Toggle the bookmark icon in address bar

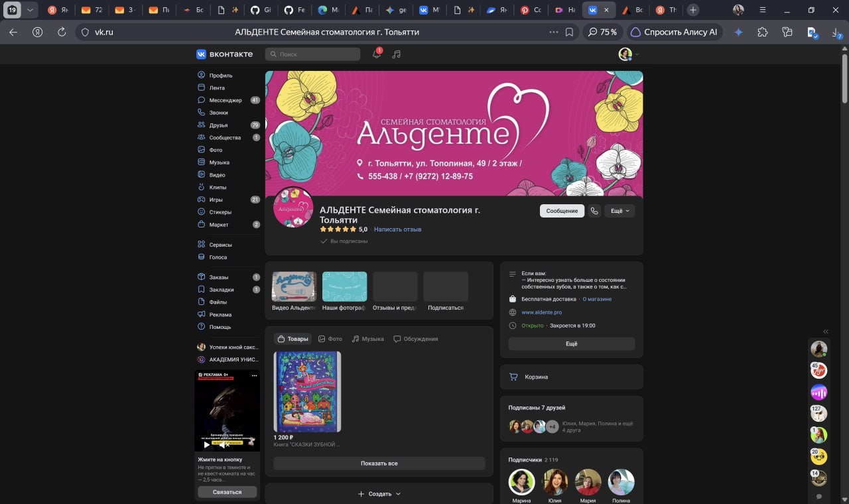(569, 32)
